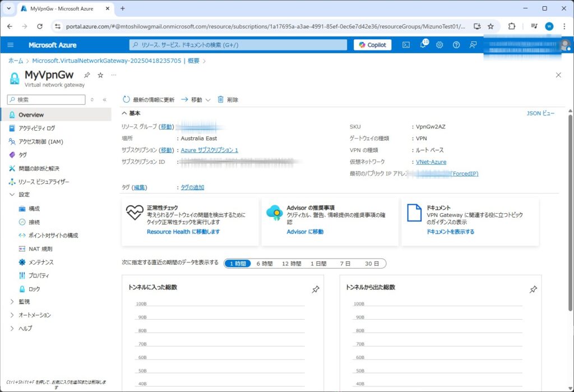This screenshot has height=392, width=574.
Task: Click the Azure サブスクリプション 1 link
Action: pos(210,150)
